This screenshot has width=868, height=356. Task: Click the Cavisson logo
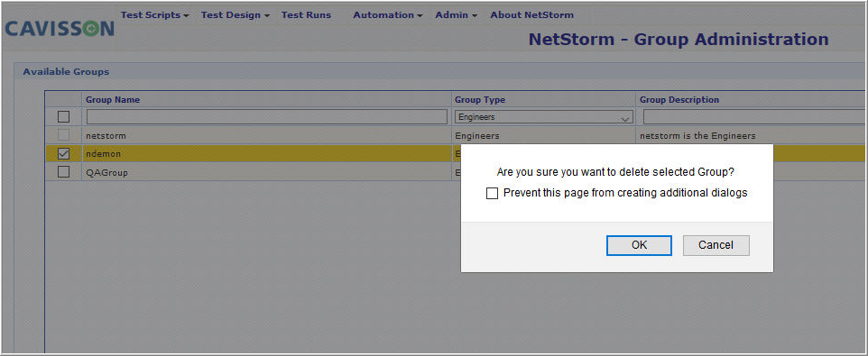(60, 28)
